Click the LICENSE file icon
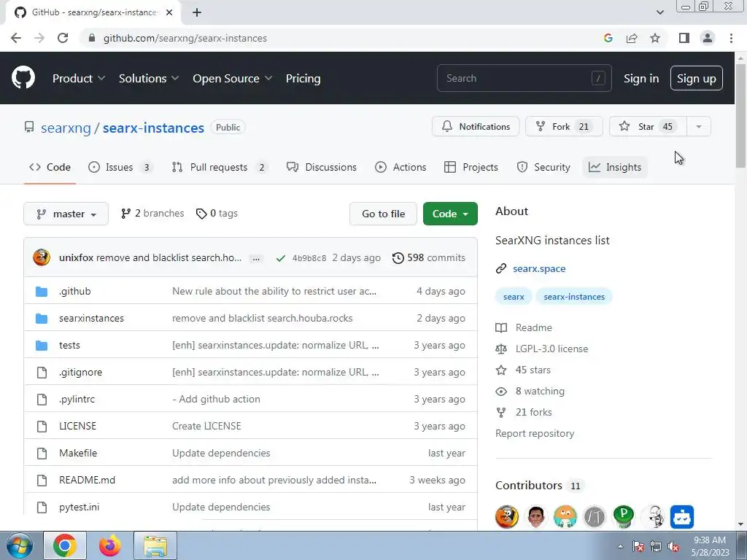Screen dimensions: 747x560 (x=42, y=426)
